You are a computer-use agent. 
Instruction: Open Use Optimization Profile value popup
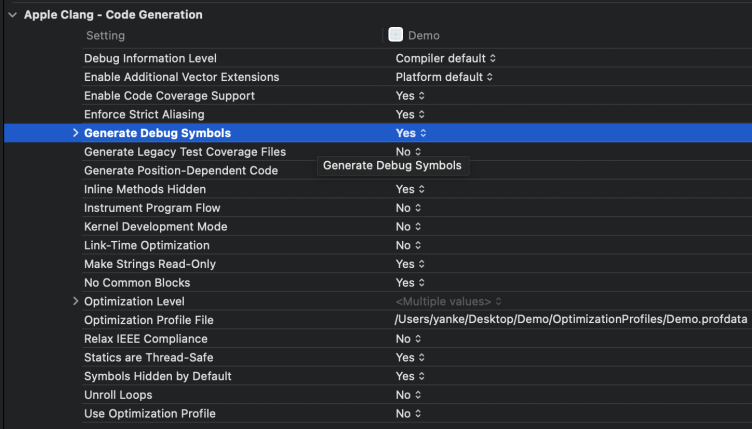tap(408, 414)
